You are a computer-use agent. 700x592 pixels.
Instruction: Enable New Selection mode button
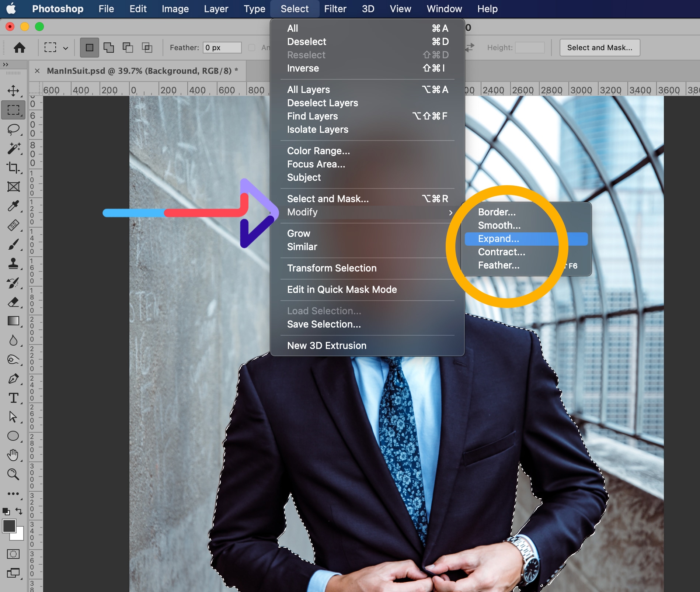coord(89,48)
